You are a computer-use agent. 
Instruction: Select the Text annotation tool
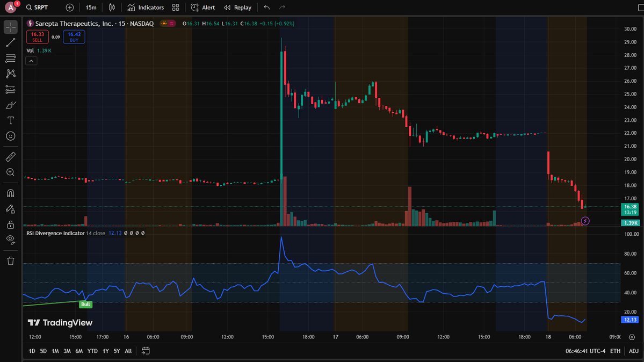click(x=11, y=120)
